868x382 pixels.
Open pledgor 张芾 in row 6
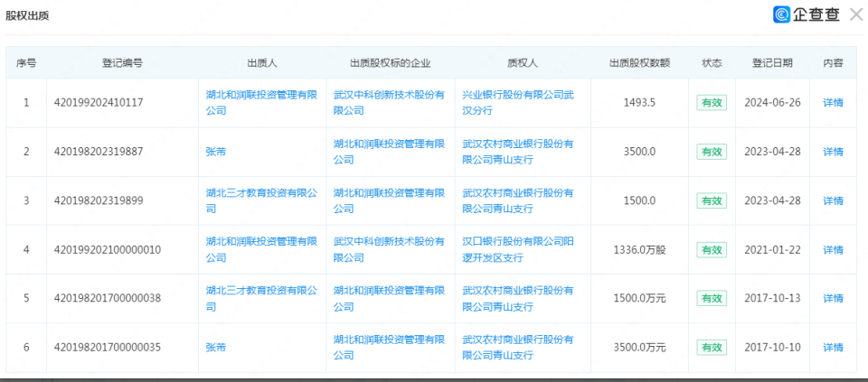(x=215, y=347)
